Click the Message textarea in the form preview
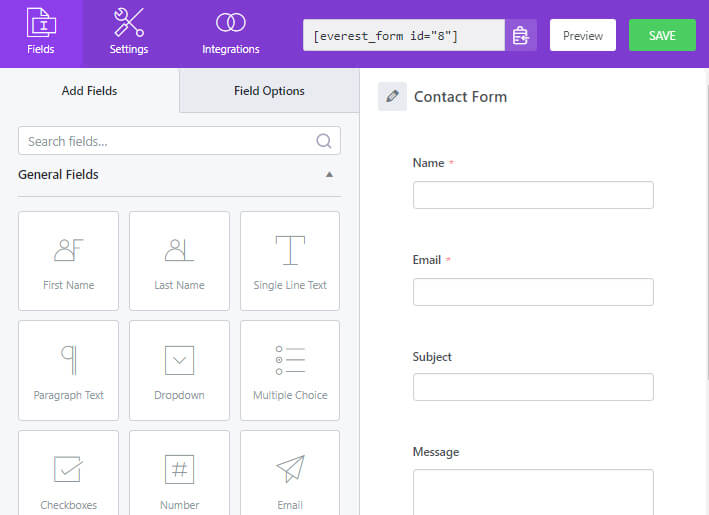The width and height of the screenshot is (709, 515). 533,492
